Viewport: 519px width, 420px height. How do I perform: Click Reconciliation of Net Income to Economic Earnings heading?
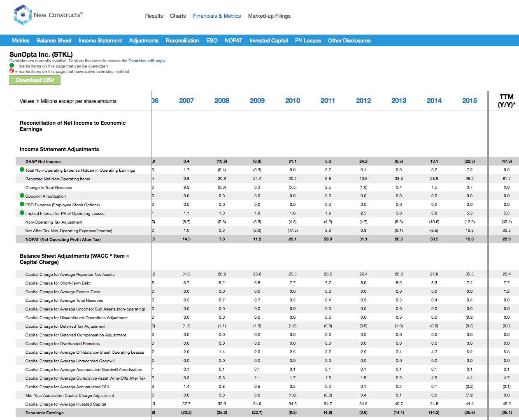pos(73,126)
